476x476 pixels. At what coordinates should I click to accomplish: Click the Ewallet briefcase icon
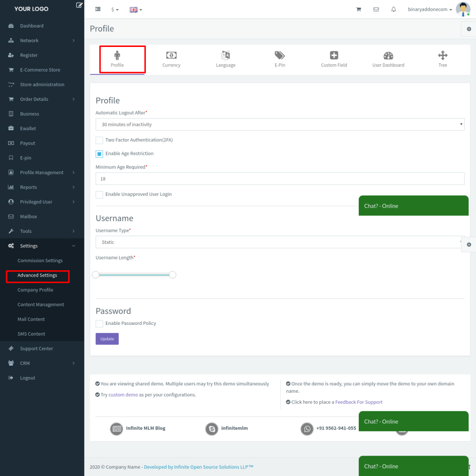(11, 128)
